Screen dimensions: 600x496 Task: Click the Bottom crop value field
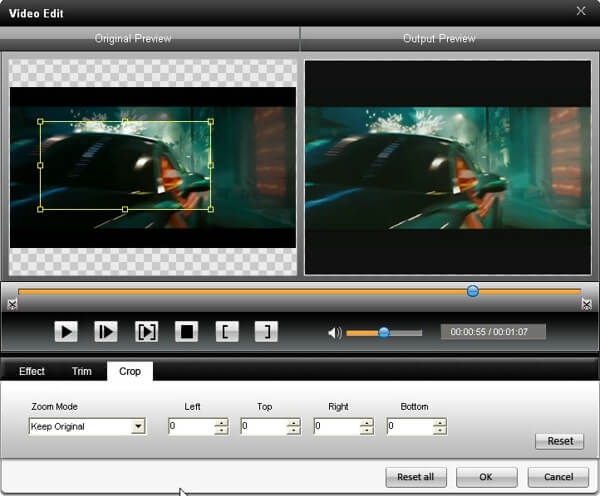pyautogui.click(x=410, y=426)
